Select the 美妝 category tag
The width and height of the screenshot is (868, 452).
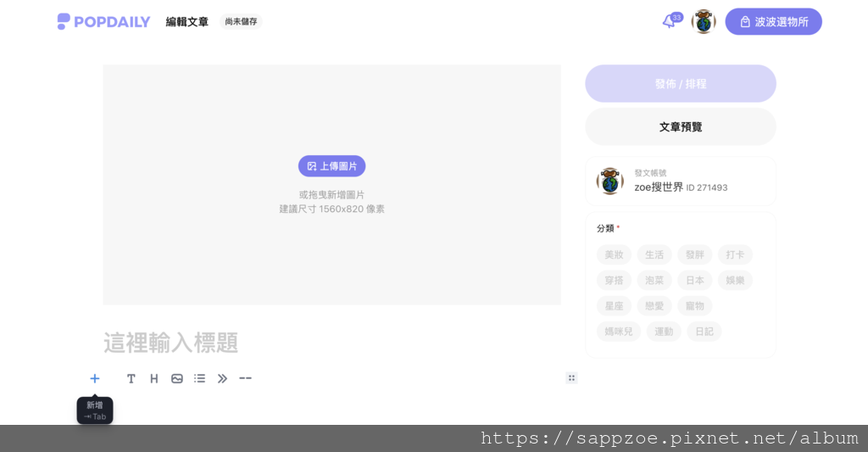[x=614, y=254]
